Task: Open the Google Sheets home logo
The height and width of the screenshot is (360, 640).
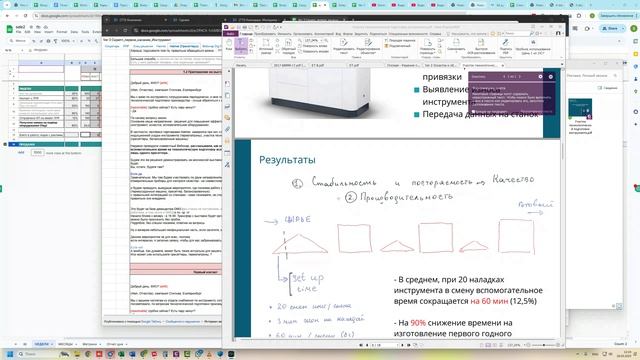Action: 9,29
